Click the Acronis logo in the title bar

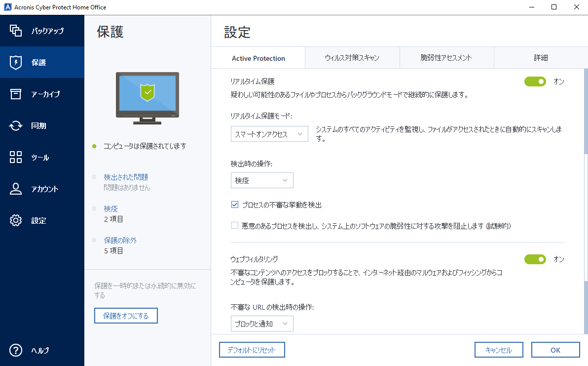(x=7, y=7)
